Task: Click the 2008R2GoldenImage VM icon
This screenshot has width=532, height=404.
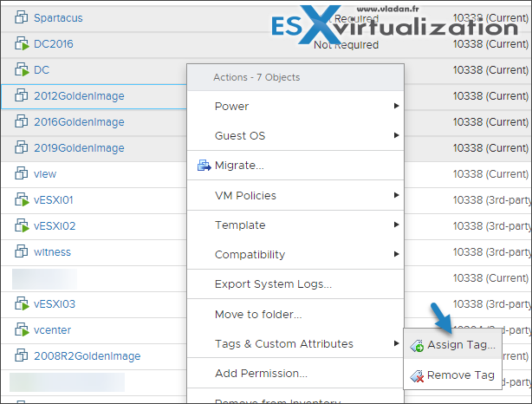Action: point(22,355)
